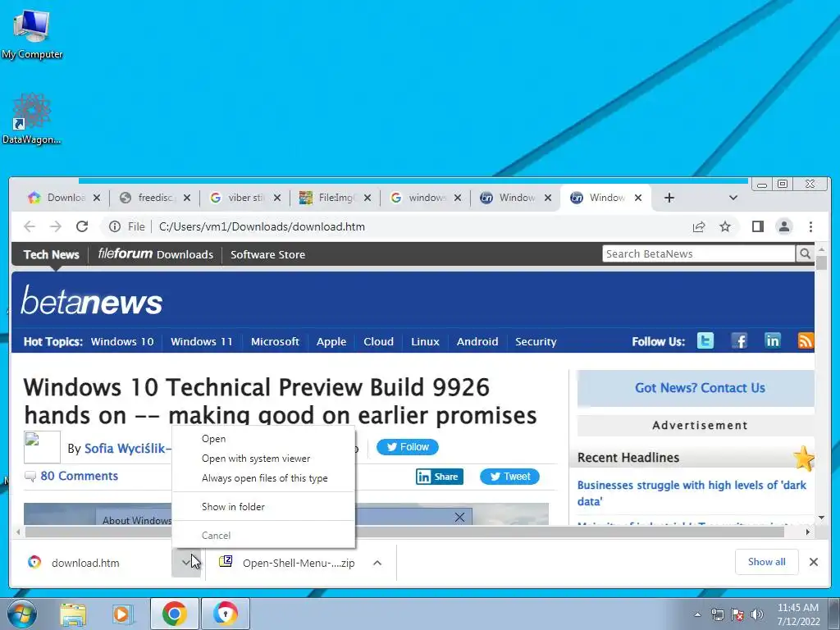
Task: Click the browser forward arrow
Action: pos(56,226)
